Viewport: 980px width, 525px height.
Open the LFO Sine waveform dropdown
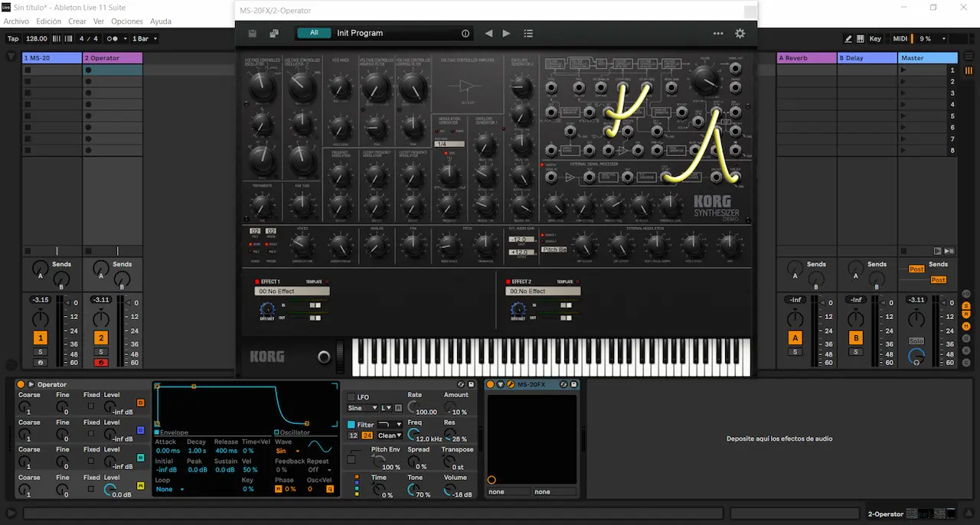pyautogui.click(x=362, y=408)
